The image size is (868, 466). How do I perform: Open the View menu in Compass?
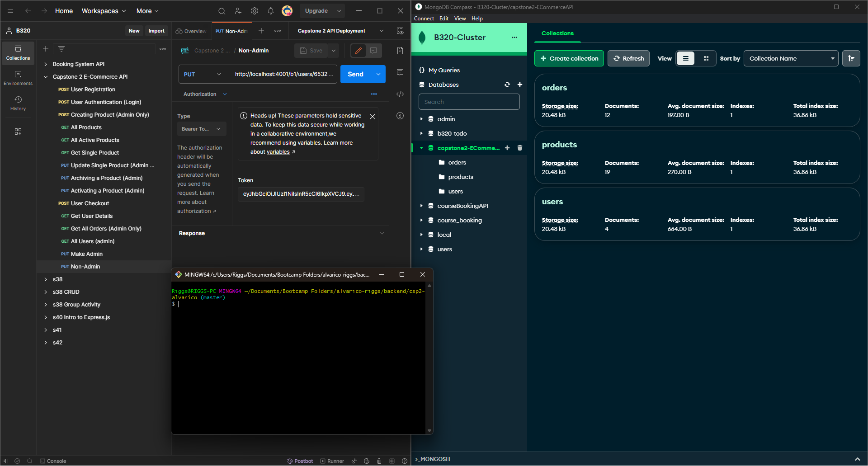[x=460, y=19]
